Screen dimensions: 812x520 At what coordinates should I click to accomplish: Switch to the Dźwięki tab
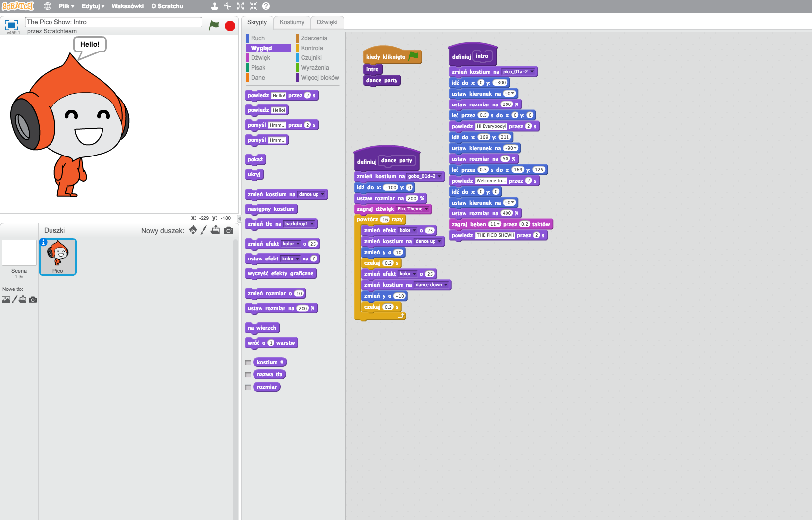pos(327,22)
